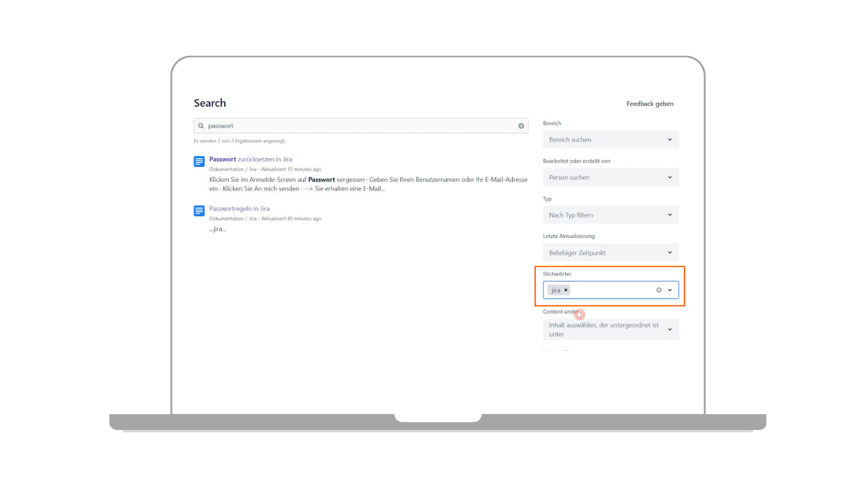Image resolution: width=868 pixels, height=488 pixels.
Task: Clear all Stichwörter with the circle-x icon
Action: [659, 290]
